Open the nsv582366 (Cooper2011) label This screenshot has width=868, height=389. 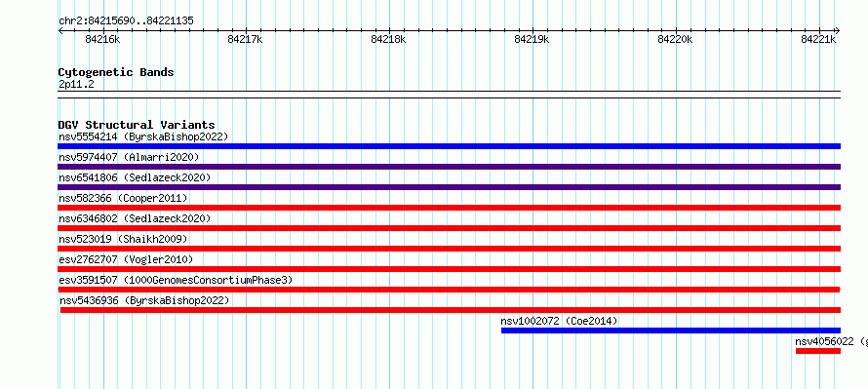click(x=123, y=198)
